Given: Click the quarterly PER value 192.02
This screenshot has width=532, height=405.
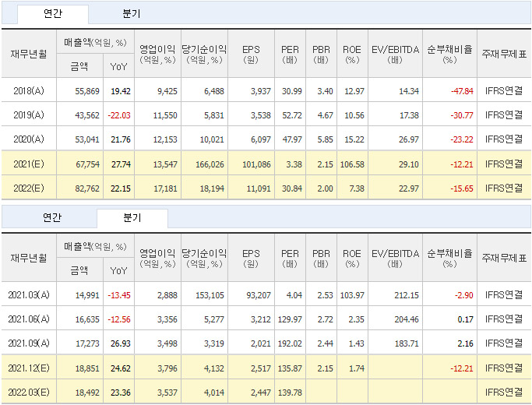Looking at the screenshot, I should [290, 343].
